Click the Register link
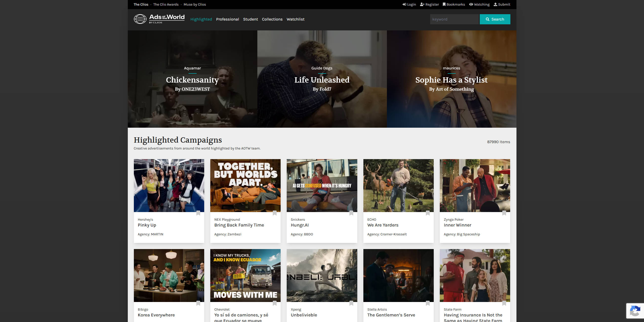This screenshot has height=322, width=644. coord(429,5)
